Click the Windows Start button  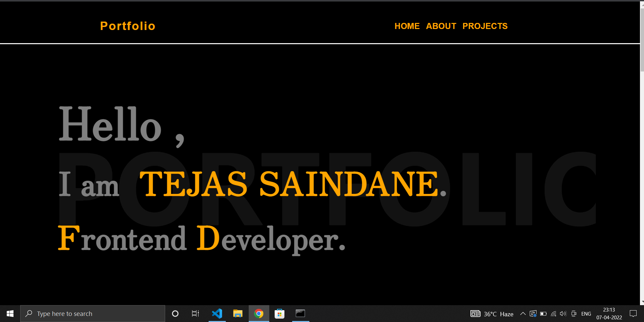[x=10, y=314]
